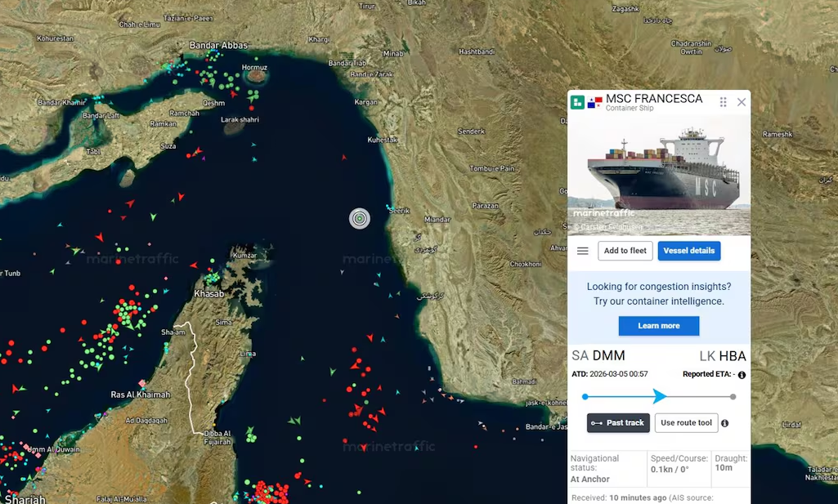Show the vessel's Past track
The width and height of the screenshot is (838, 504).
coord(618,423)
